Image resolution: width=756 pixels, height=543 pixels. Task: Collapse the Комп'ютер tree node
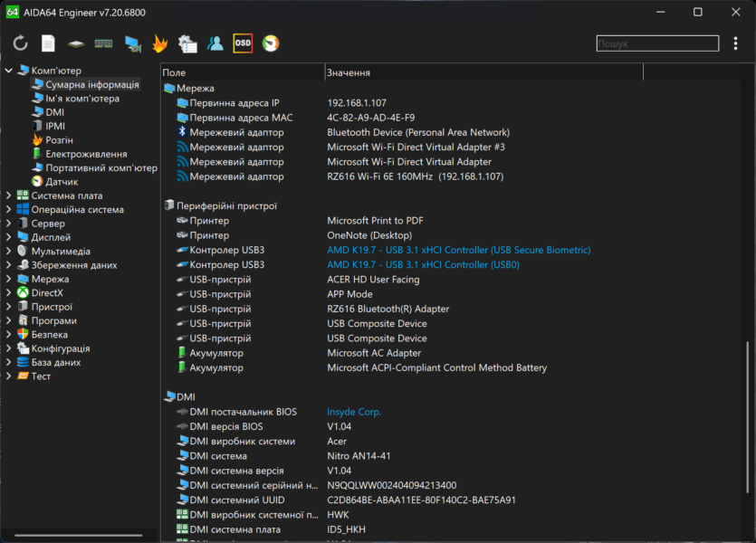[8, 71]
